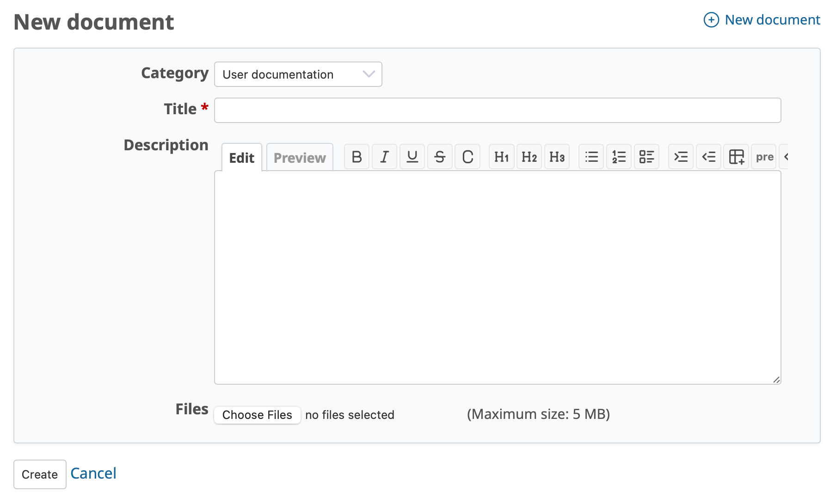Click the Title input field
Viewport: 836px width, 504px height.
[x=498, y=111]
